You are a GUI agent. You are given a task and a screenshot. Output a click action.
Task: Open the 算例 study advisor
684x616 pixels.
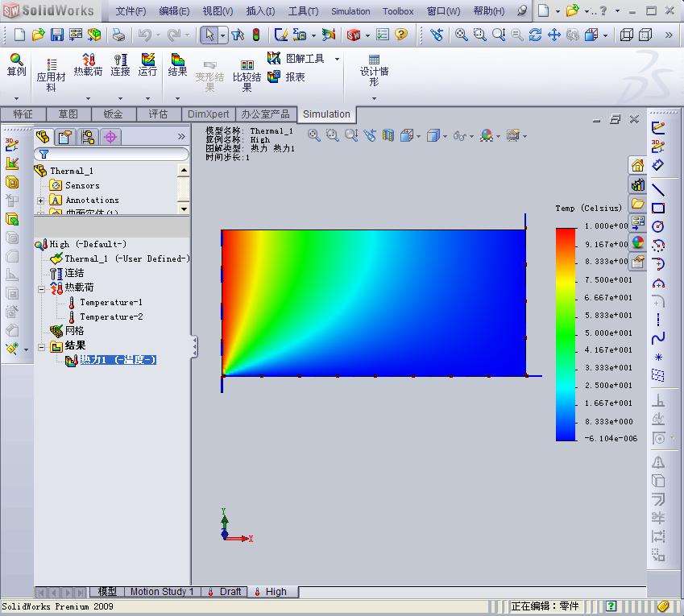17,64
